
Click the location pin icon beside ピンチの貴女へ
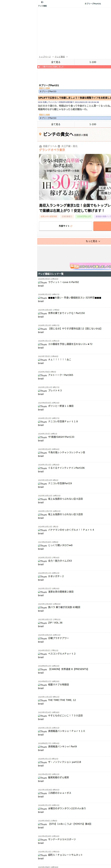tap(40, 134)
